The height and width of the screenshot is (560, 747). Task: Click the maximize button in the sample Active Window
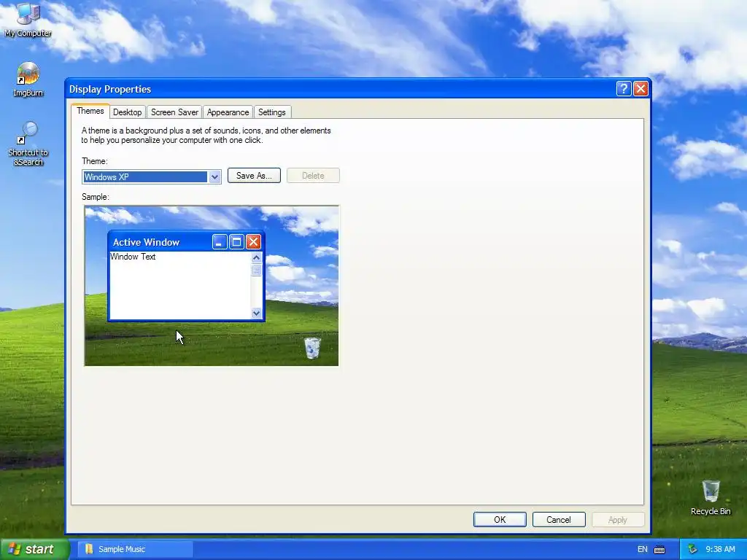pyautogui.click(x=236, y=242)
